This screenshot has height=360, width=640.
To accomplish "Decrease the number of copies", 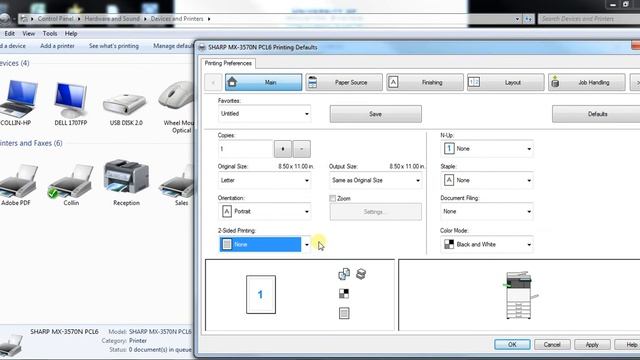I will [302, 149].
